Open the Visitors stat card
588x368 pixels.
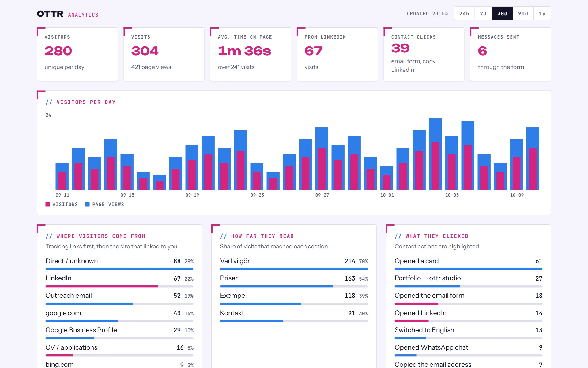pos(77,54)
